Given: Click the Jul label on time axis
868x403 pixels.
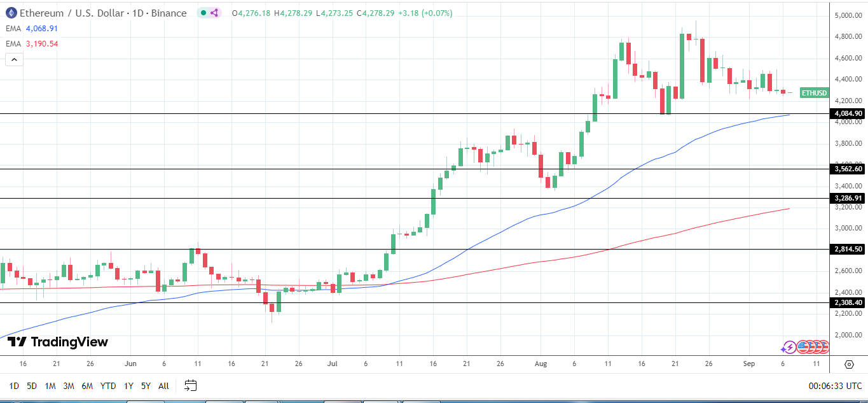Looking at the screenshot, I should (332, 364).
